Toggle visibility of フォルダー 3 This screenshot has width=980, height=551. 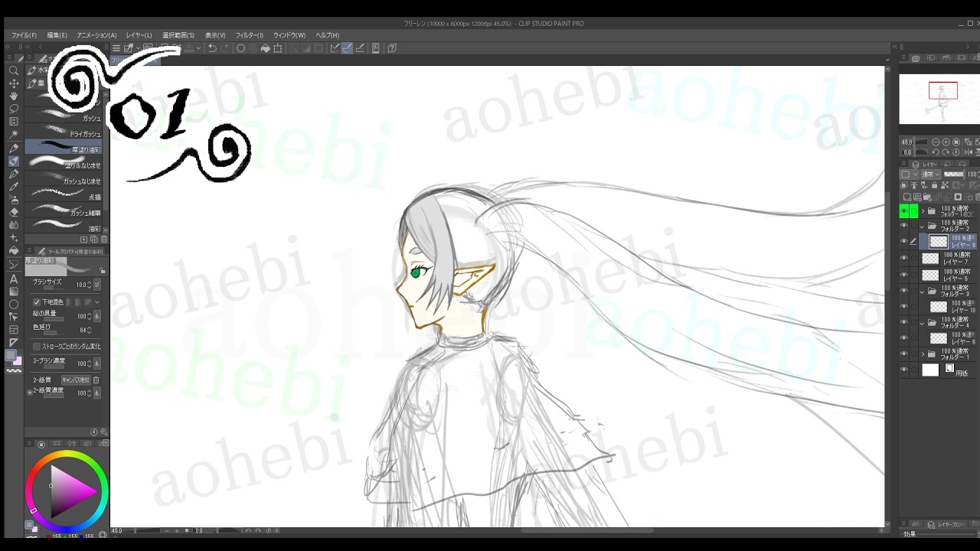pos(904,291)
